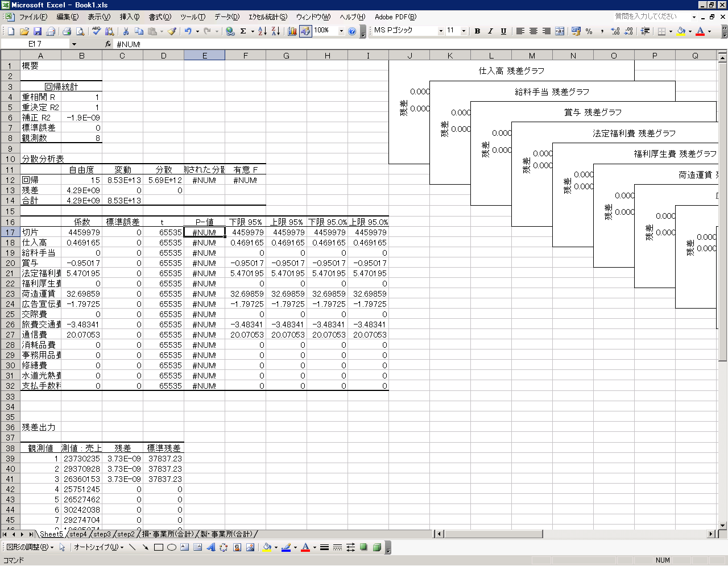Toggle italic formatting
728x566 pixels.
pos(490,31)
